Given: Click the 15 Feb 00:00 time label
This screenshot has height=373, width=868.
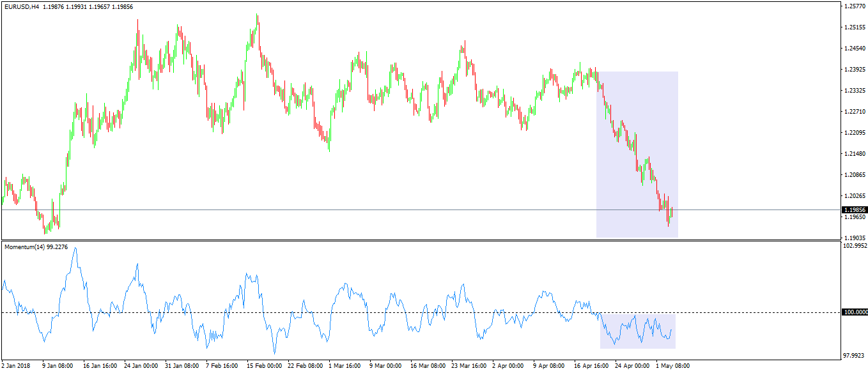Looking at the screenshot, I should [x=265, y=367].
